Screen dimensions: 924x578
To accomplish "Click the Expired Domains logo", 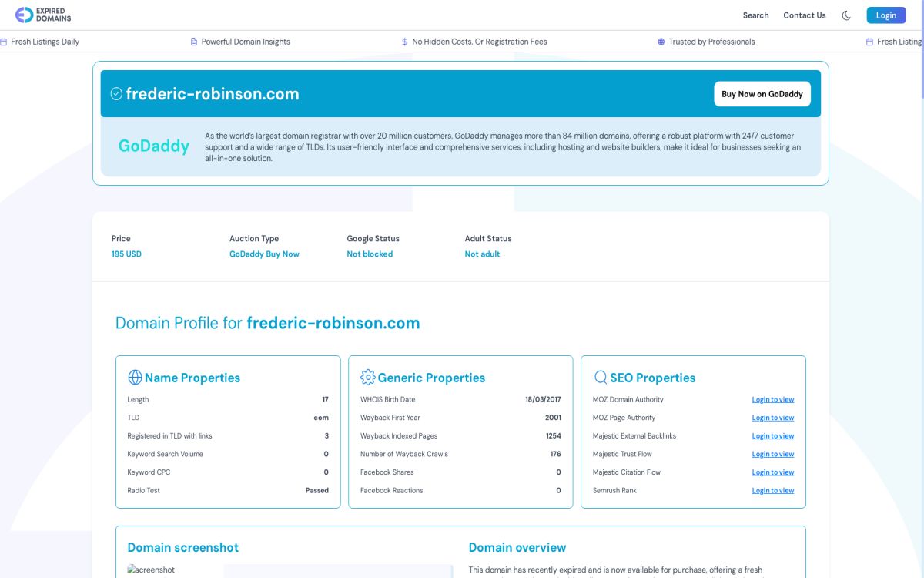I will coord(43,15).
